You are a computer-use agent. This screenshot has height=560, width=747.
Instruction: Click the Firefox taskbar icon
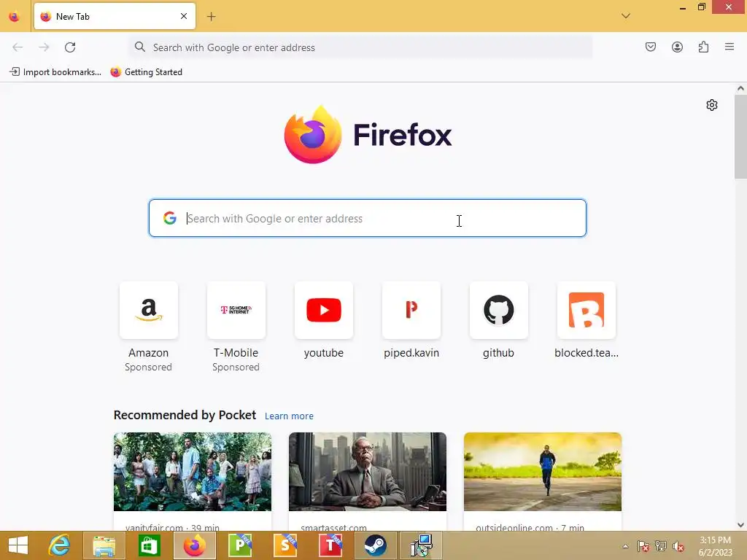tap(194, 545)
